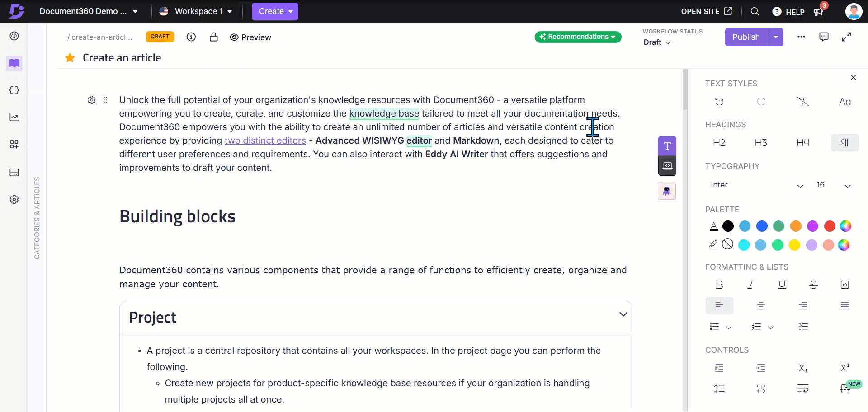Apply H2 heading style

pyautogui.click(x=719, y=143)
